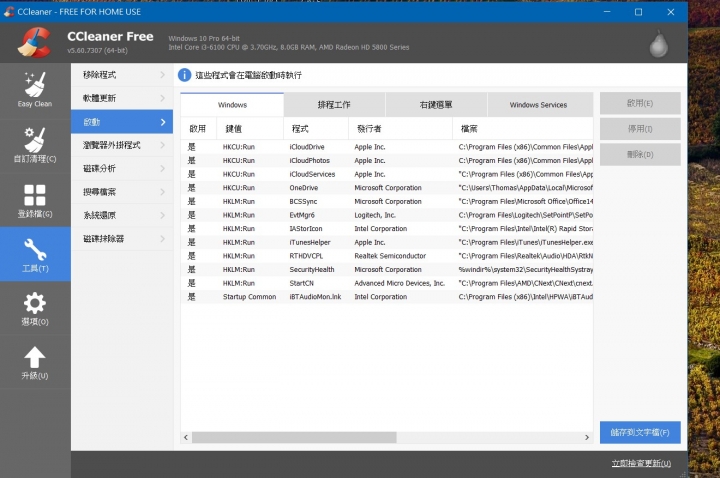Click Realtek Semiconductor publisher cell
The image size is (720, 478).
[x=390, y=256]
